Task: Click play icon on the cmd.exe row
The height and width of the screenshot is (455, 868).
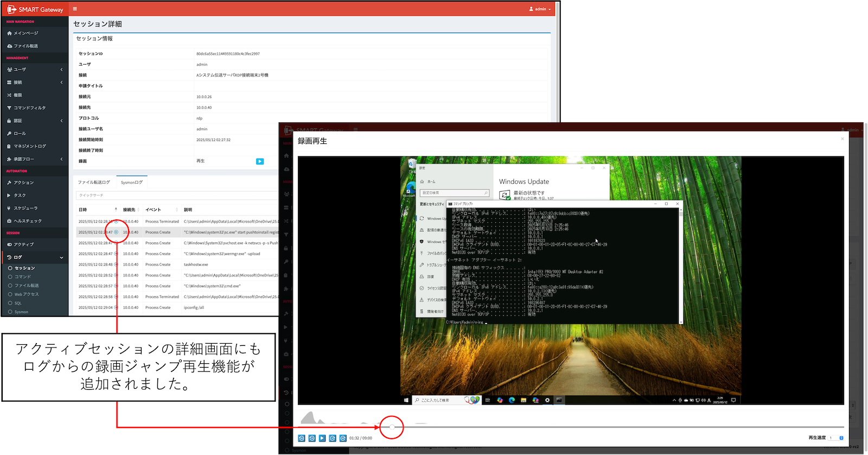Action: [116, 286]
